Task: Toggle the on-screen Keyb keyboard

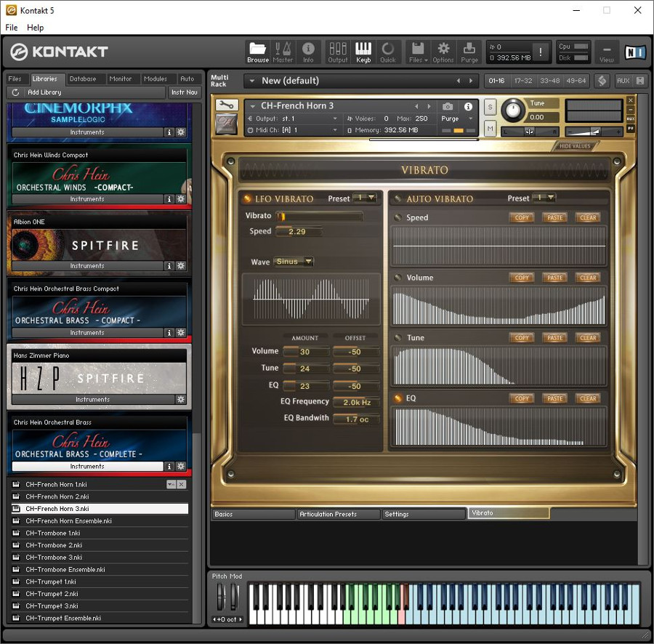Action: coord(363,52)
